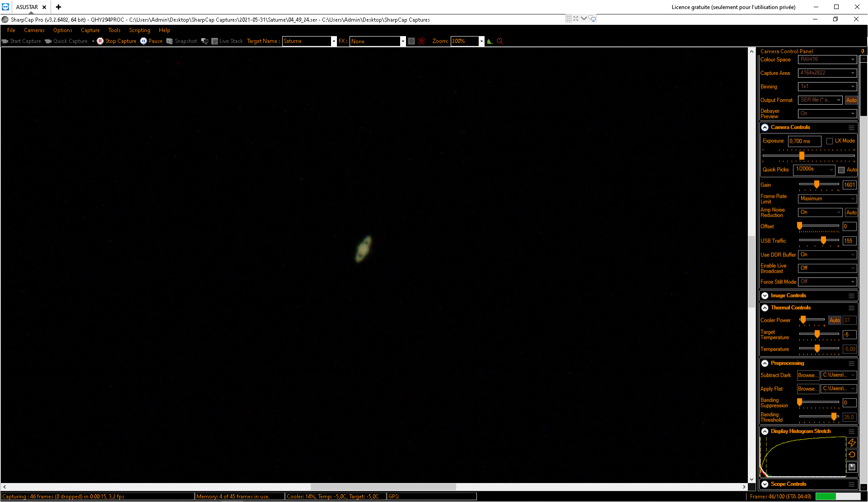The image size is (868, 502).
Task: Click the Live Stack icon
Action: tap(215, 41)
